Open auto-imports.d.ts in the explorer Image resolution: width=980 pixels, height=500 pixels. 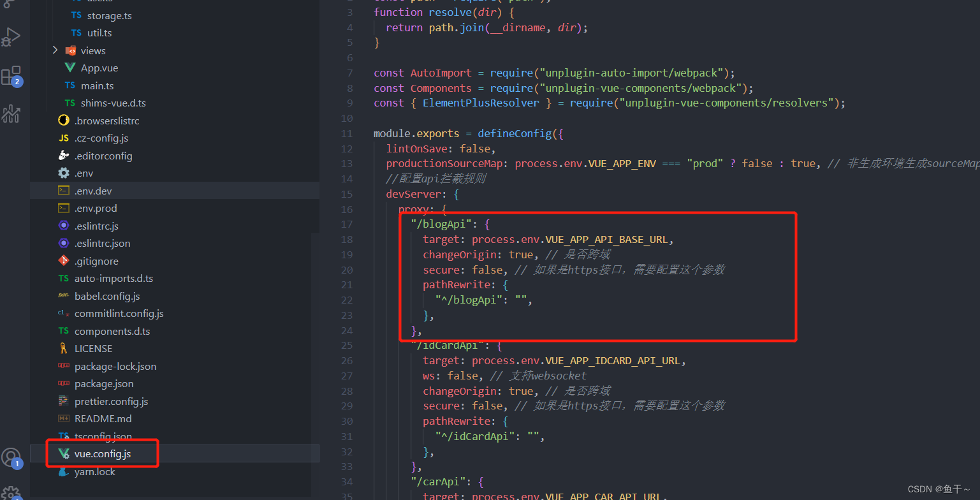pyautogui.click(x=113, y=278)
